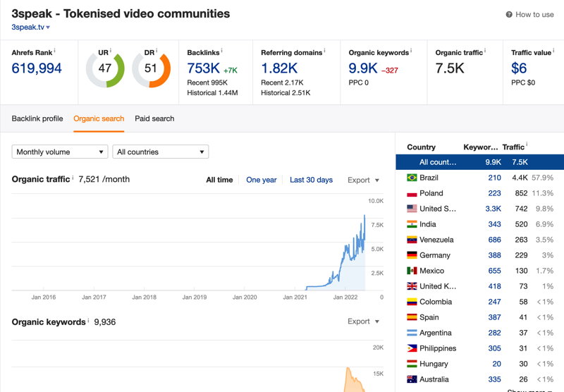Click the Brazil flag icon

pos(412,178)
